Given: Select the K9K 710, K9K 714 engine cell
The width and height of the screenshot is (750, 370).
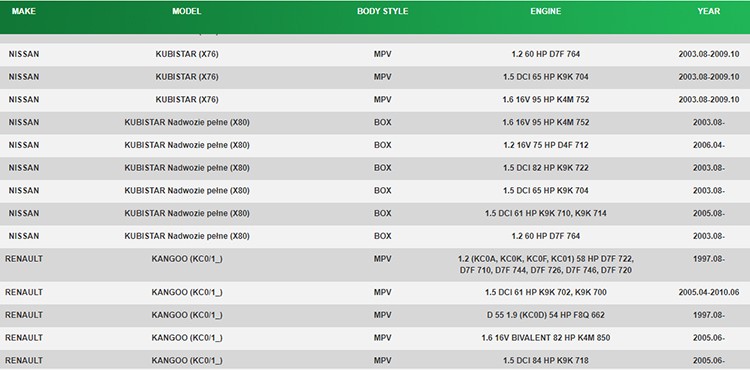Looking at the screenshot, I should coord(545,213).
